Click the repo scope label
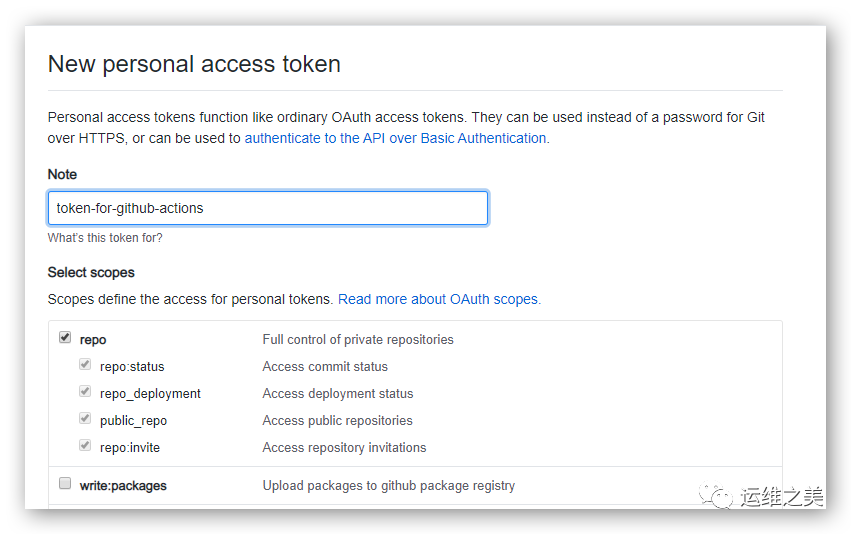This screenshot has width=851, height=534. click(93, 340)
